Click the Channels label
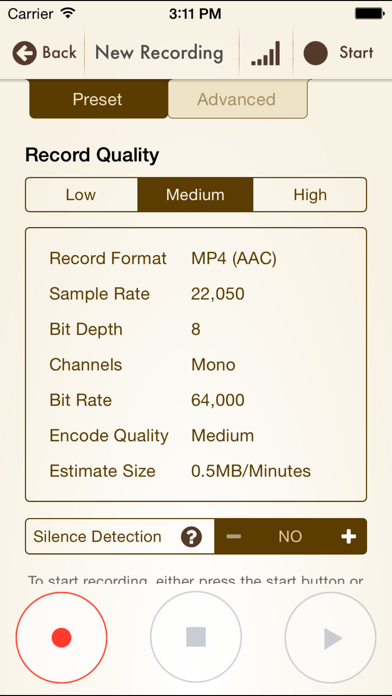Image resolution: width=392 pixels, height=696 pixels. click(85, 365)
